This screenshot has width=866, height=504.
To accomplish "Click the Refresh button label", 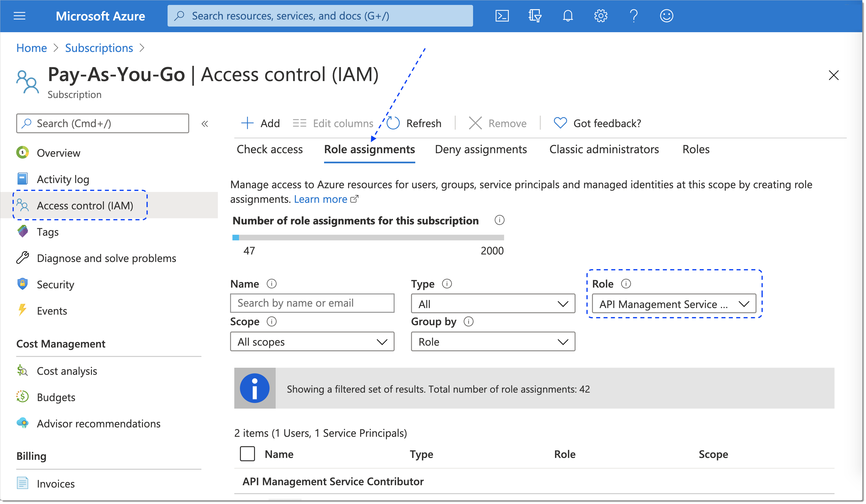I will [x=424, y=123].
